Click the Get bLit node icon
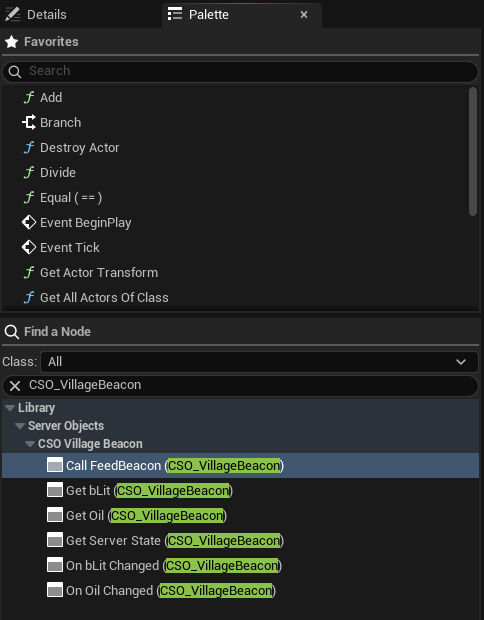The height and width of the screenshot is (620, 484). [55, 490]
